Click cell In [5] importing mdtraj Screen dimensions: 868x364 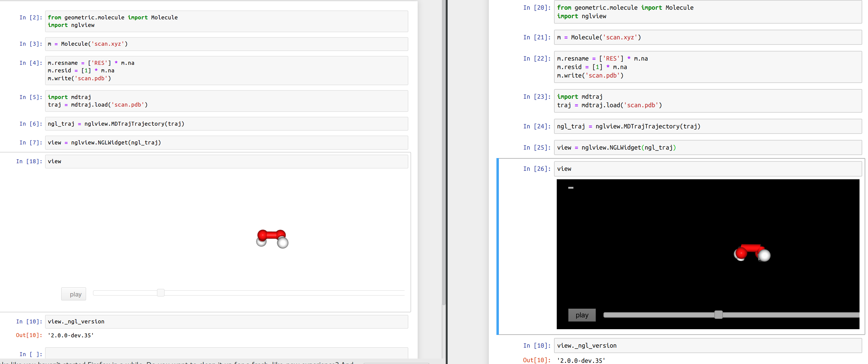click(226, 101)
